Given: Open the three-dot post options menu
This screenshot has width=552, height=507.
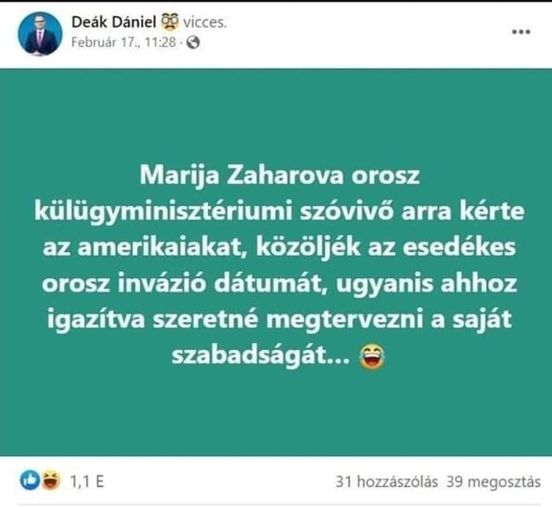Looking at the screenshot, I should tap(521, 32).
